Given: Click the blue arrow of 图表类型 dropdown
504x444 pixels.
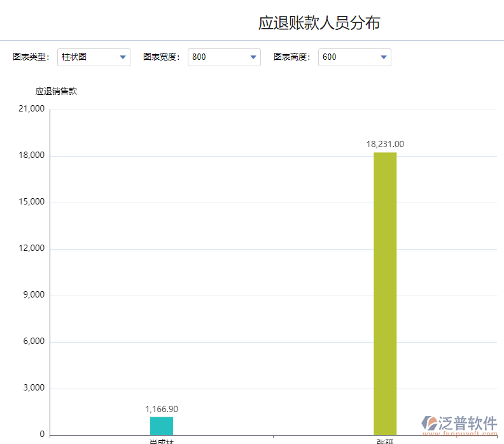Looking at the screenshot, I should pos(123,57).
